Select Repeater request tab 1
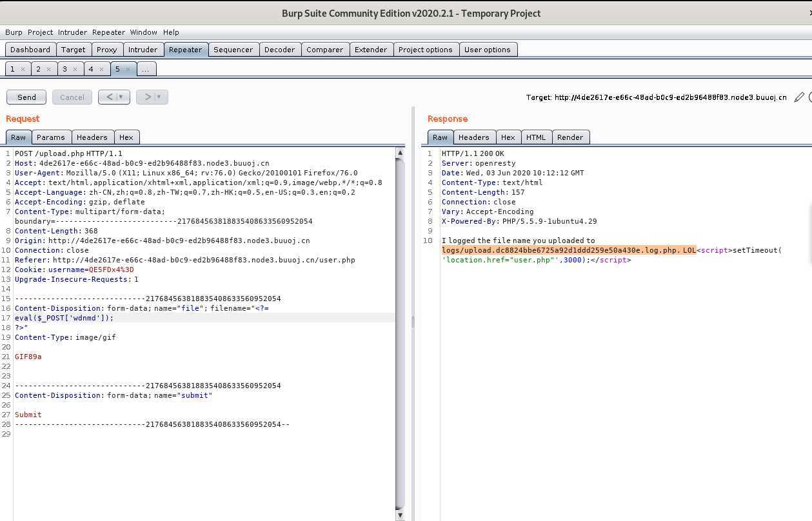The width and height of the screenshot is (812, 521). pos(12,69)
